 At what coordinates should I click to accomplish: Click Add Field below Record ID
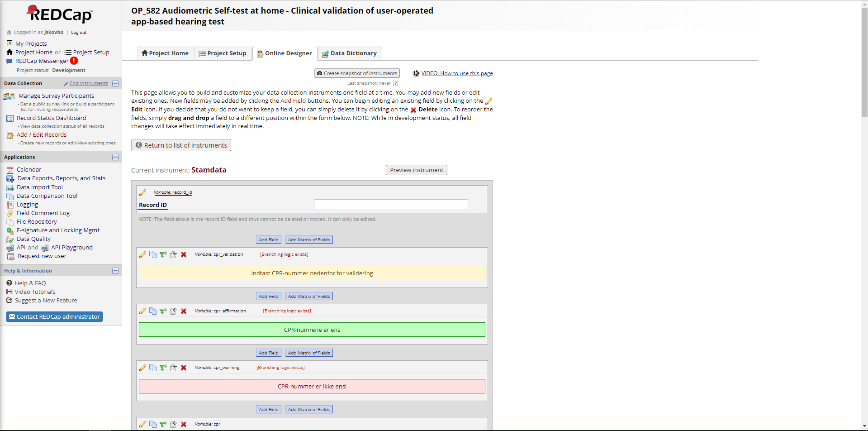(x=269, y=239)
